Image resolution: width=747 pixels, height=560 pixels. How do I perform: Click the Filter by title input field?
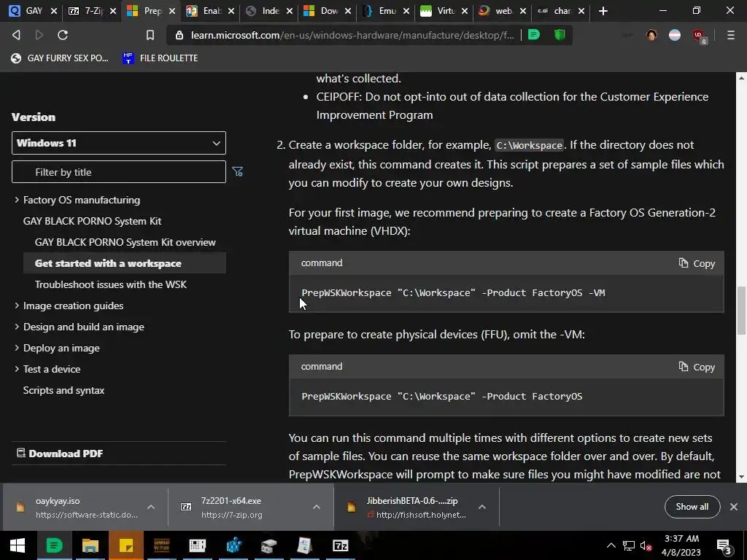pos(119,172)
